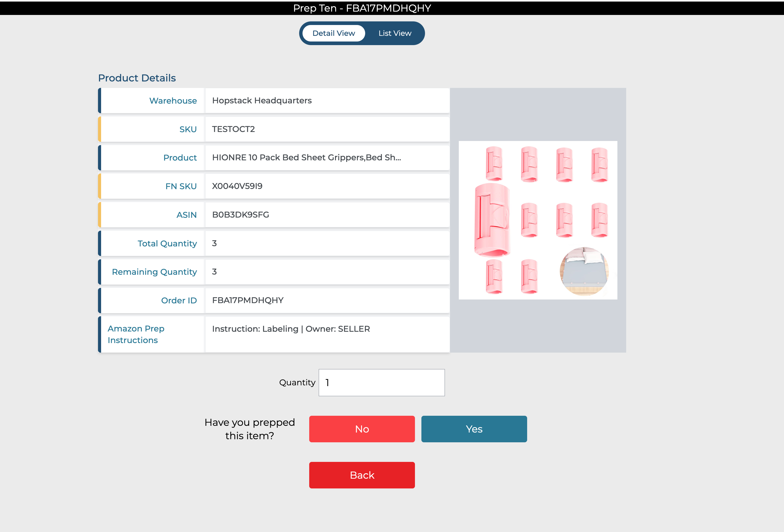The image size is (784, 532).
Task: Click the Amazon Prep Instructions text
Action: point(291,329)
